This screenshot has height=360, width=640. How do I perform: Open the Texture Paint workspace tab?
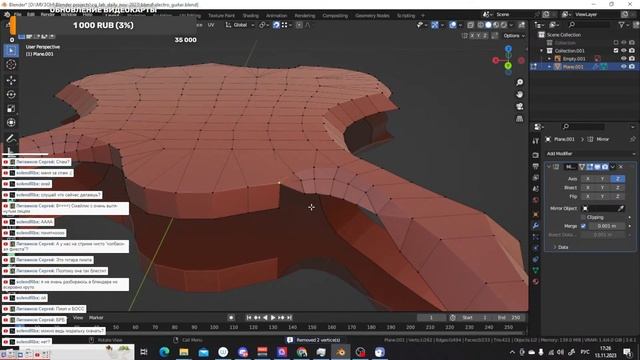pos(221,16)
